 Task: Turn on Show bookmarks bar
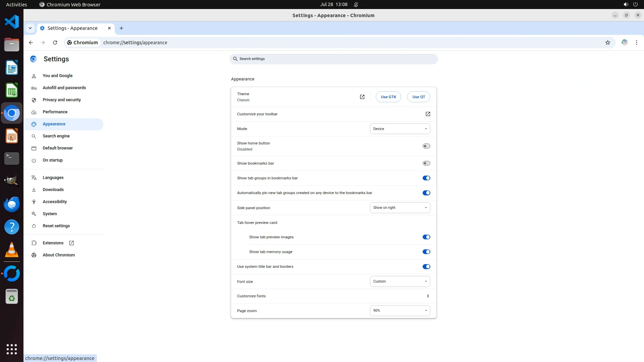[426, 163]
